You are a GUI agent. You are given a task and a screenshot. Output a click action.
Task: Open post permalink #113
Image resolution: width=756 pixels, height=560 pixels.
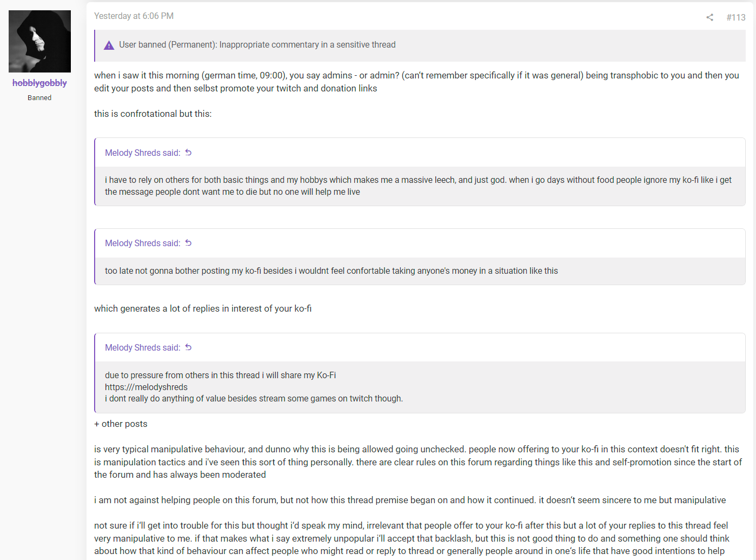point(736,17)
